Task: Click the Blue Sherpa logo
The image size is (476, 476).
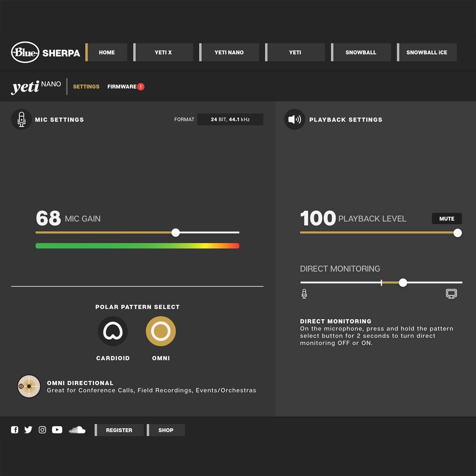Action: 45,52
